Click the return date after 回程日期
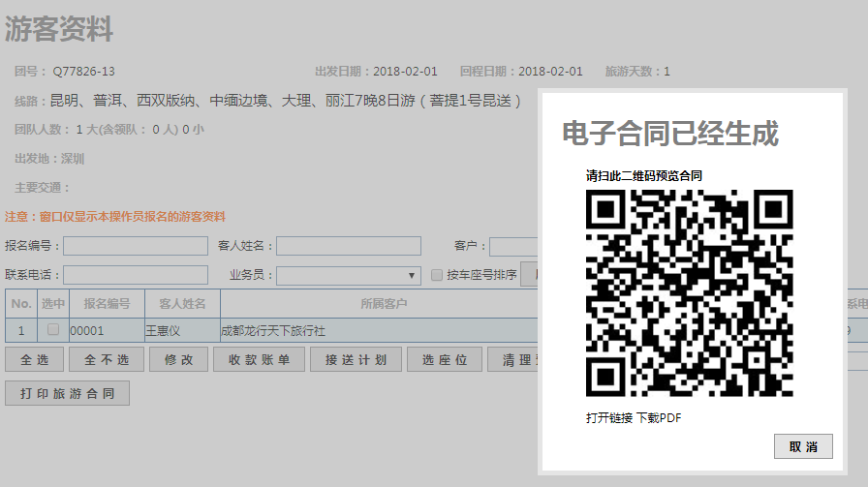The image size is (868, 487). pos(550,72)
